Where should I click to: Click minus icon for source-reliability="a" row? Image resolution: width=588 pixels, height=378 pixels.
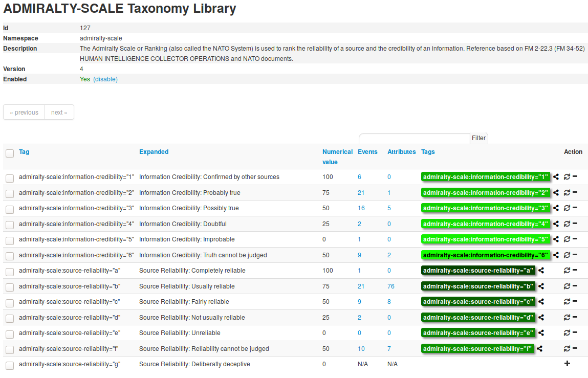(575, 270)
